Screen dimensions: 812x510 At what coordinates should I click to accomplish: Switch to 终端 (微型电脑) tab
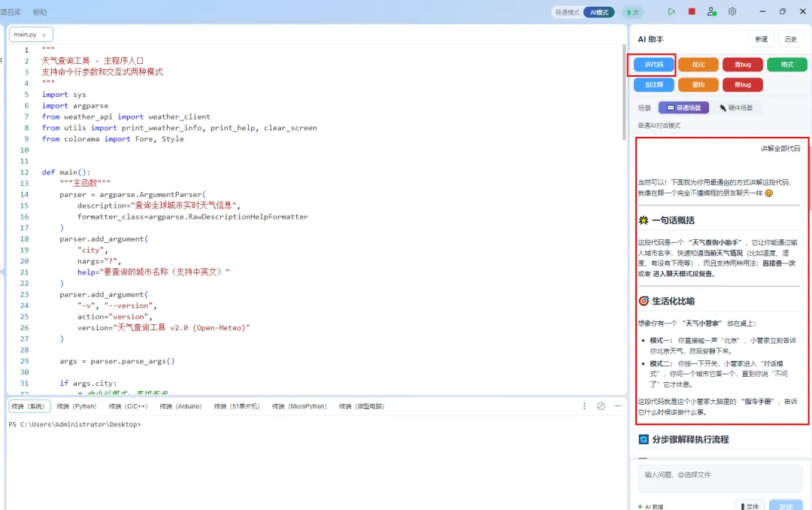[x=362, y=406]
